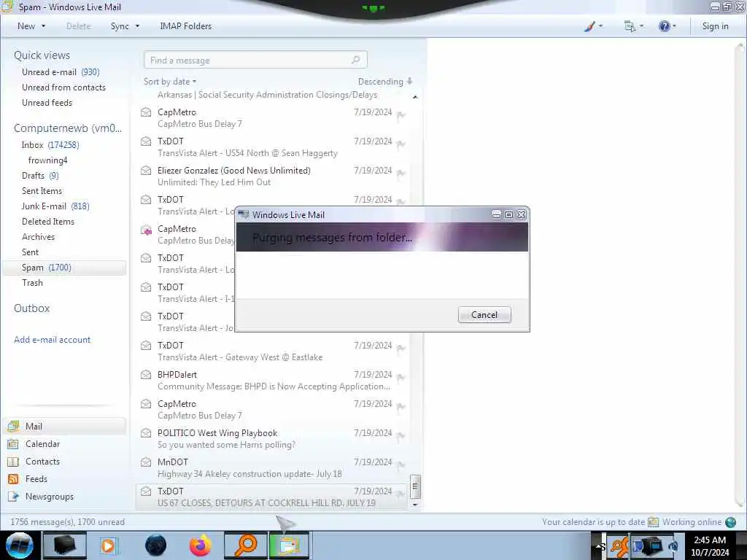Open the Junk E-mail folder
This screenshot has height=560, width=747.
[55, 206]
